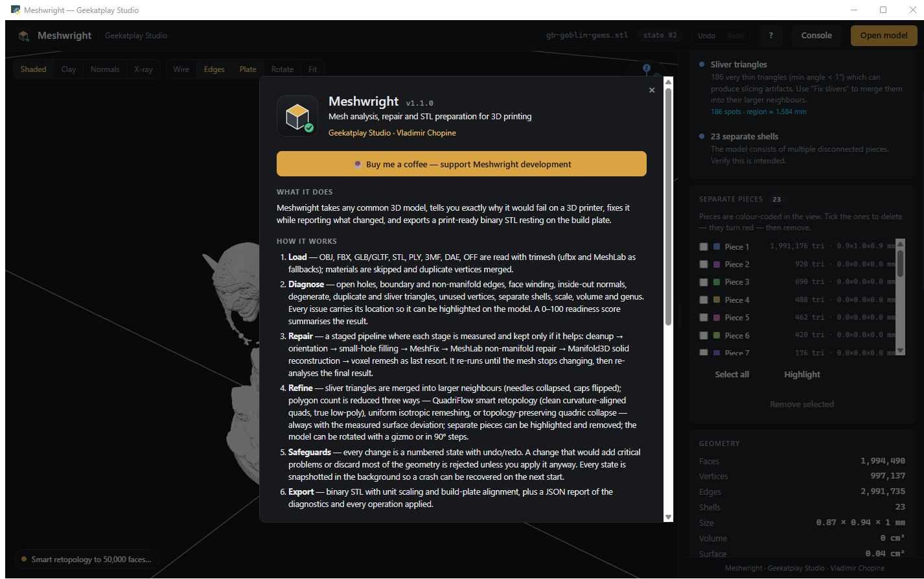
Task: Tick the Piece 5 checkbox
Action: pos(704,318)
